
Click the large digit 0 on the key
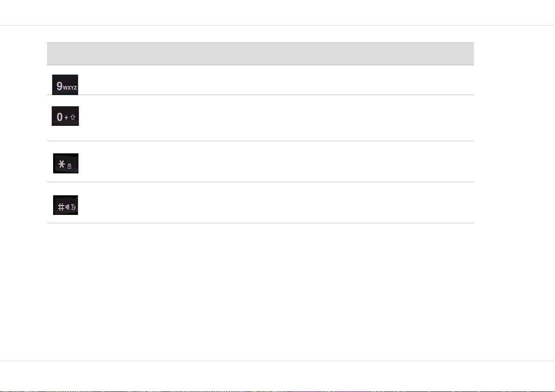[60, 117]
